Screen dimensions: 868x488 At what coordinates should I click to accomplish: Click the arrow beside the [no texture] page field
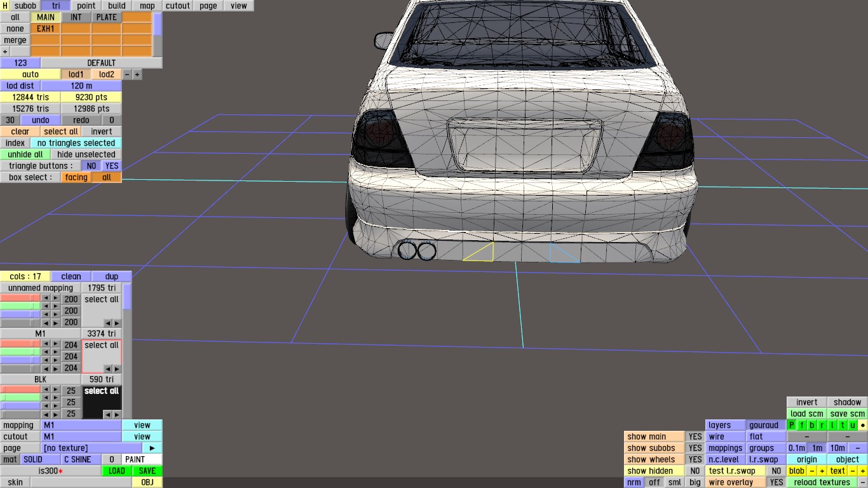(x=152, y=448)
